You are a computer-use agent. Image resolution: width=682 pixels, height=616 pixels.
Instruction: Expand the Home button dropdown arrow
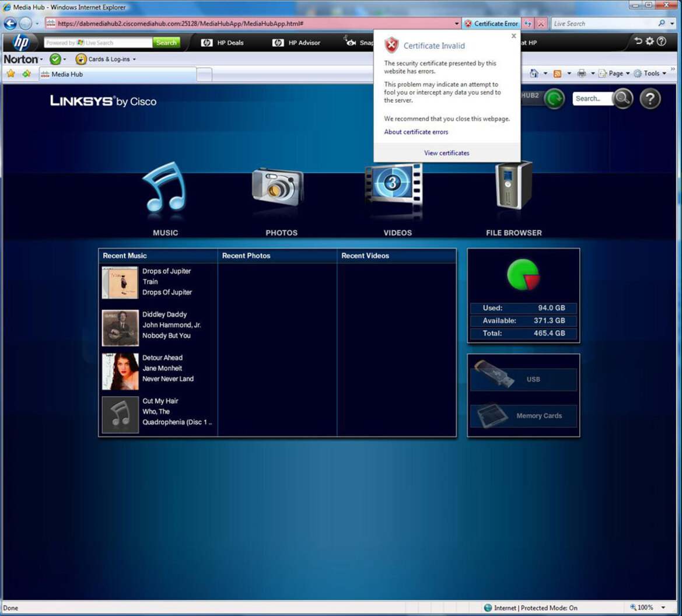tap(545, 73)
